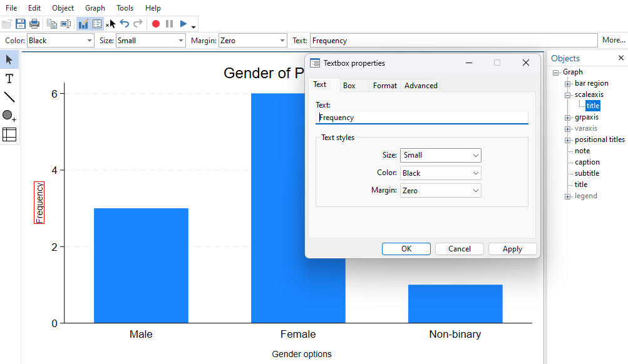Collapse the scaleaxis node
Screen dimensions: 628x364
coord(567,95)
